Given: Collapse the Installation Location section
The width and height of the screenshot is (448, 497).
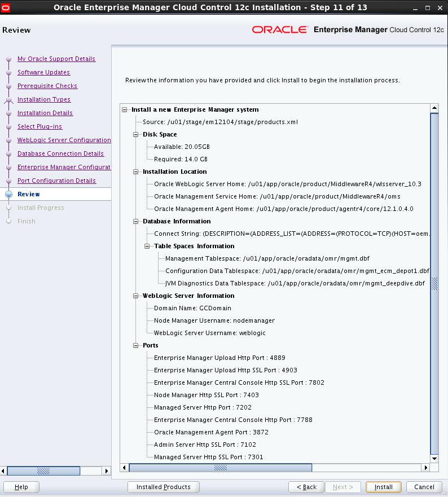Looking at the screenshot, I should 136,172.
